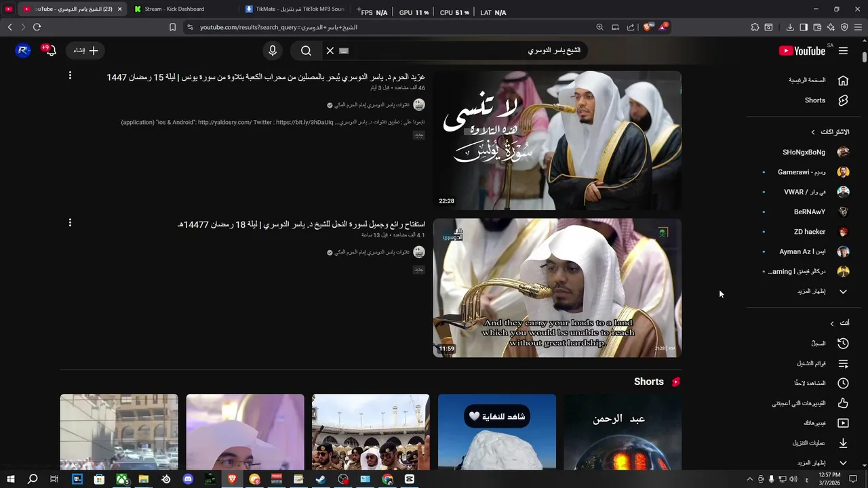
Task: Open browser downloads icon
Action: tap(790, 27)
